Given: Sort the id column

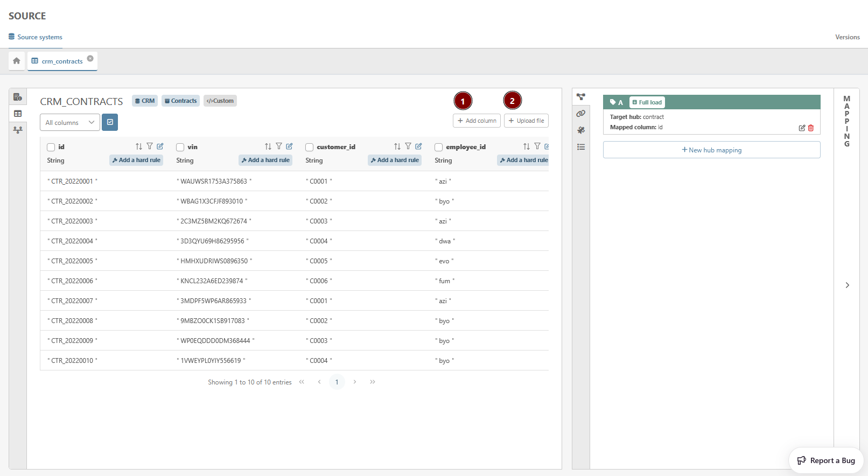Looking at the screenshot, I should click(139, 146).
